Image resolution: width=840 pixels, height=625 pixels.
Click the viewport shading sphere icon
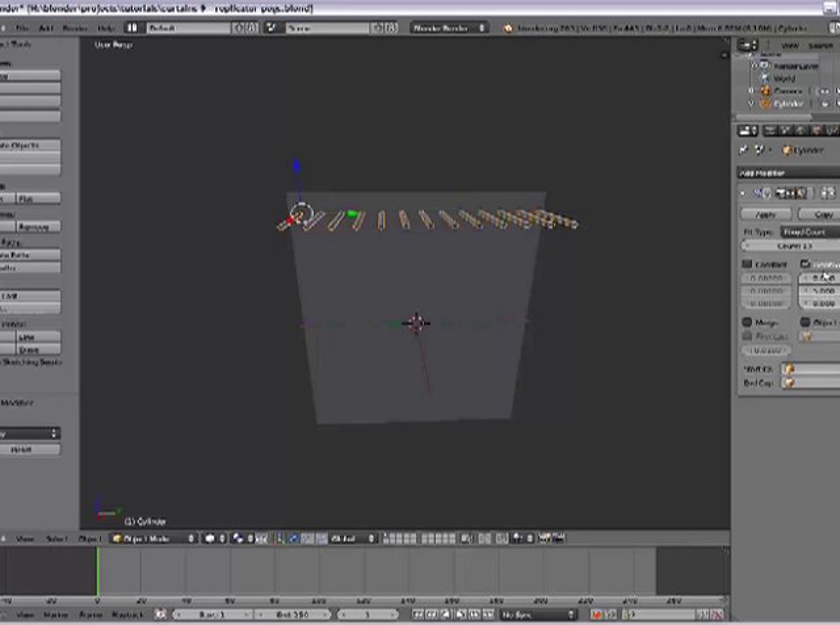coord(210,539)
